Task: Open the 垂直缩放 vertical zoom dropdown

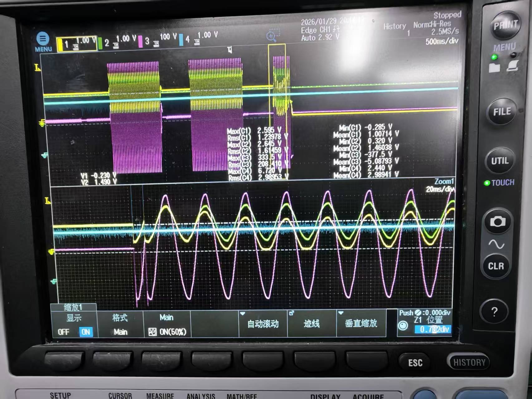Action: (x=361, y=323)
